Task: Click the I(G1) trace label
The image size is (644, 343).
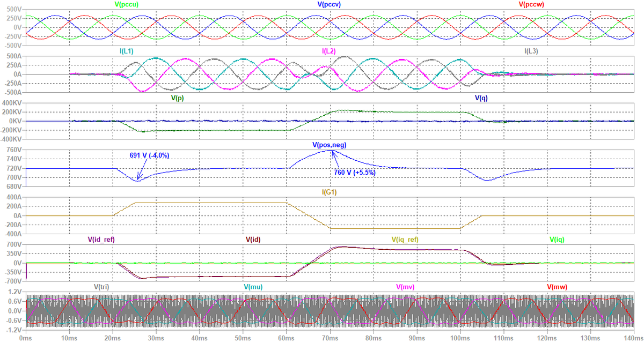Action: coord(329,192)
